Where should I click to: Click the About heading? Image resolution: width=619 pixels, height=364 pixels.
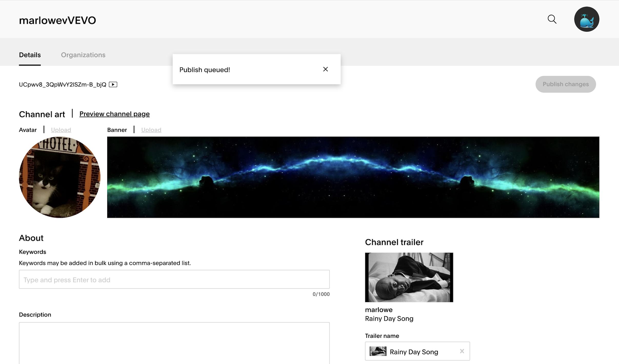click(x=31, y=238)
